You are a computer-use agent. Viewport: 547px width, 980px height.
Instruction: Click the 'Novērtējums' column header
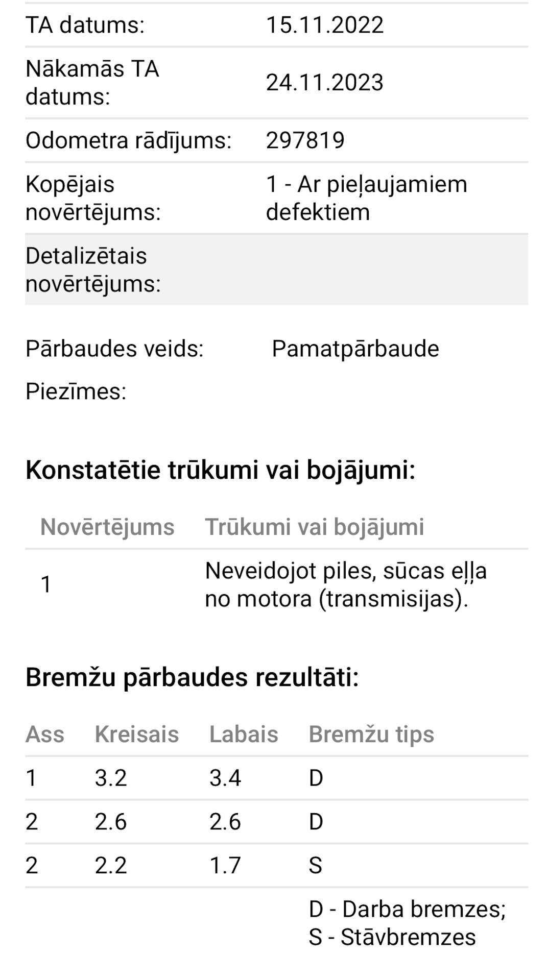coord(107,527)
